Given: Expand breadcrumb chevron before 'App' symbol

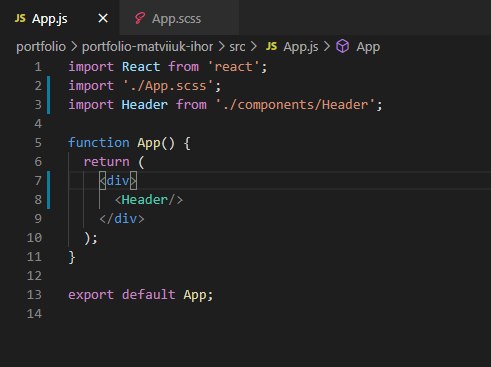Looking at the screenshot, I should 327,47.
